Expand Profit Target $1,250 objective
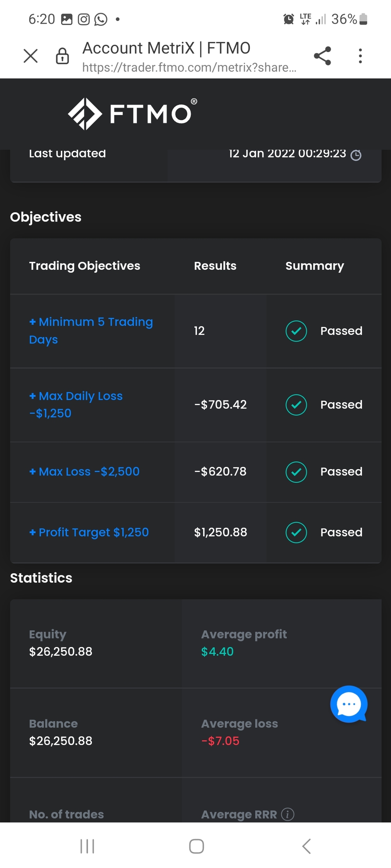The height and width of the screenshot is (868, 391). click(x=89, y=532)
